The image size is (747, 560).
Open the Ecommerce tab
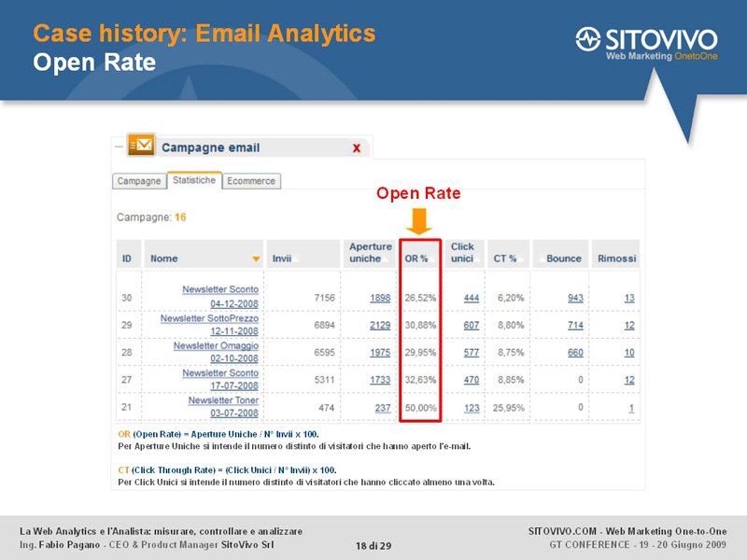[x=251, y=181]
